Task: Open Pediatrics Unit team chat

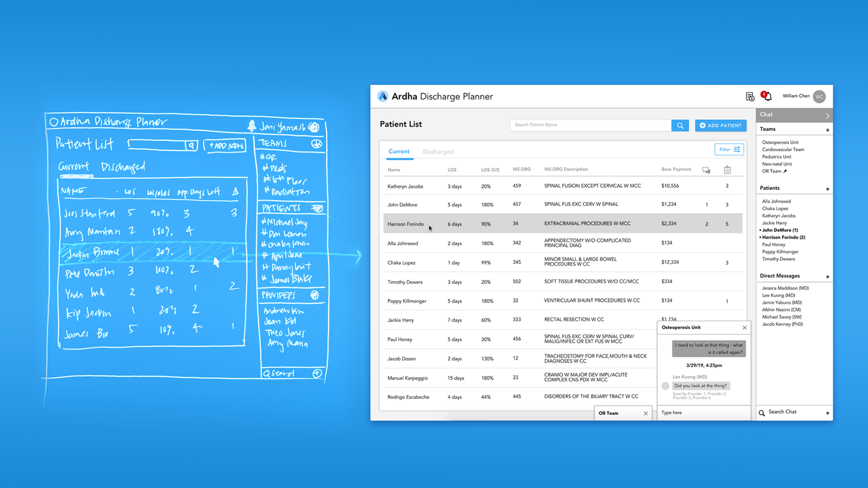Action: coord(776,157)
